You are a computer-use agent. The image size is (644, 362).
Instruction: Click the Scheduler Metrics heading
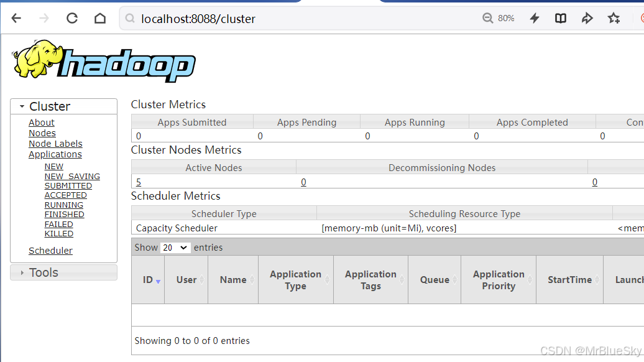click(x=176, y=196)
